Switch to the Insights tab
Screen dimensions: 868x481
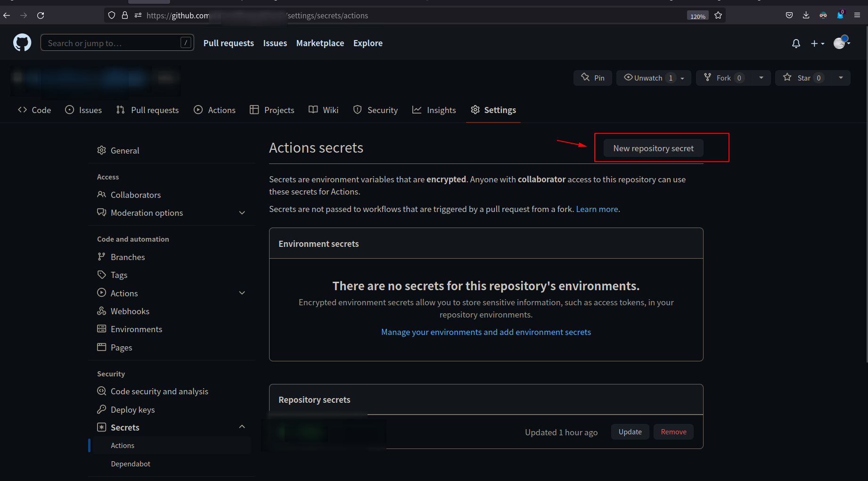click(x=434, y=110)
